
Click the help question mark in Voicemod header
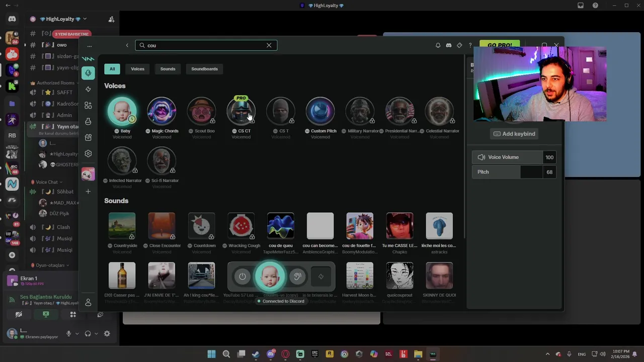click(470, 45)
